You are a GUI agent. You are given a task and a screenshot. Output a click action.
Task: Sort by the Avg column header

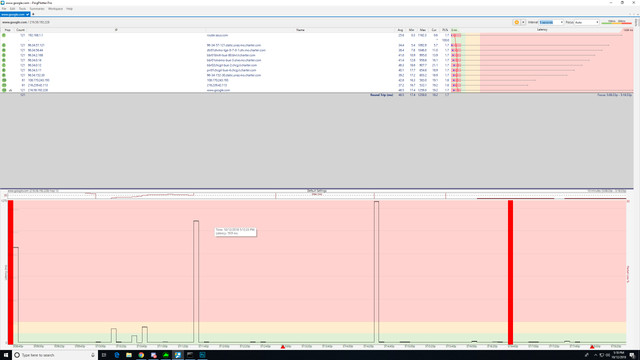tap(400, 30)
